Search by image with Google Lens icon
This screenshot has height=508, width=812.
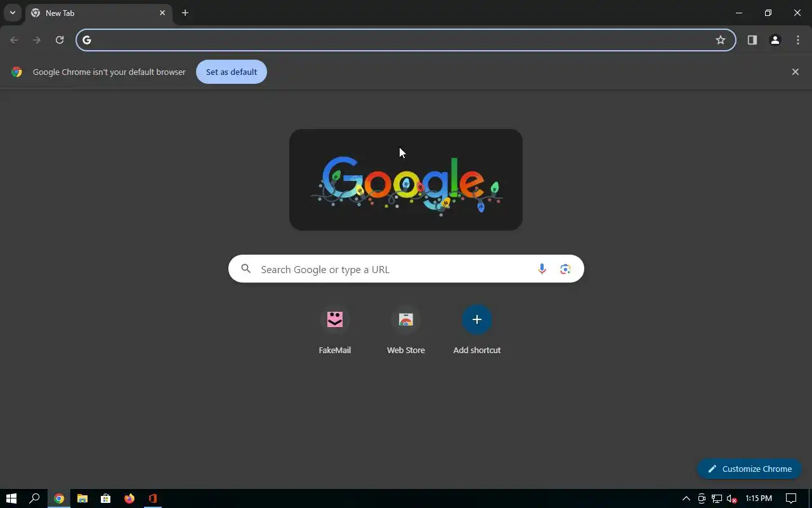point(565,269)
